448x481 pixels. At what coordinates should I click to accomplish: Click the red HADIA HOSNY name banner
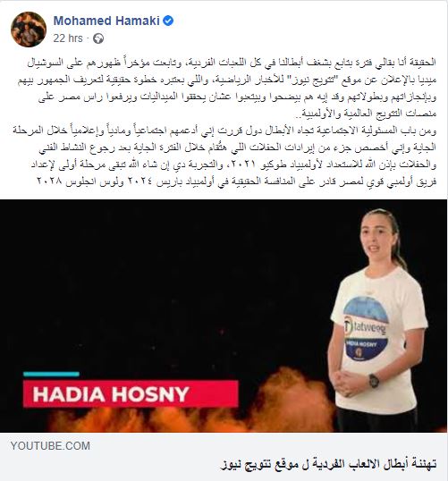(131, 394)
